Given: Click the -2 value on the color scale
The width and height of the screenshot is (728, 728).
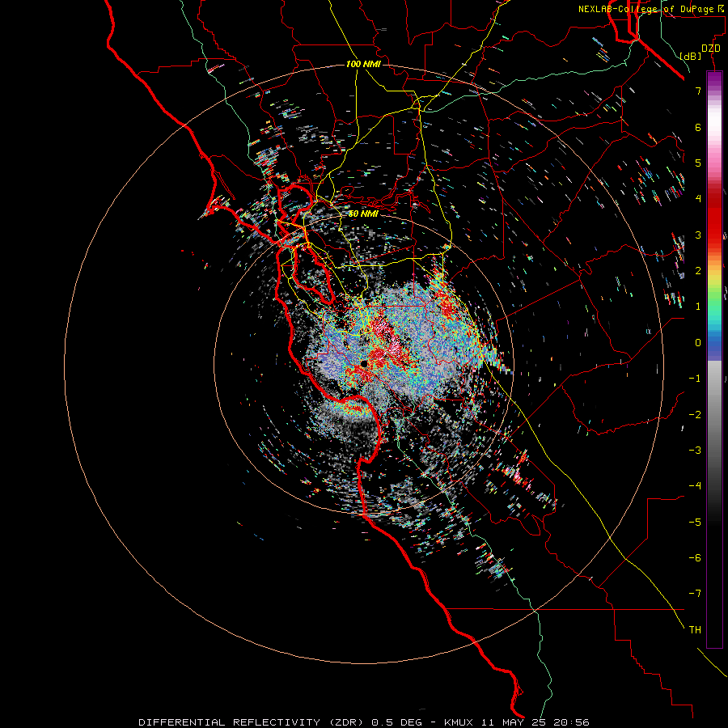Looking at the screenshot, I should (695, 415).
